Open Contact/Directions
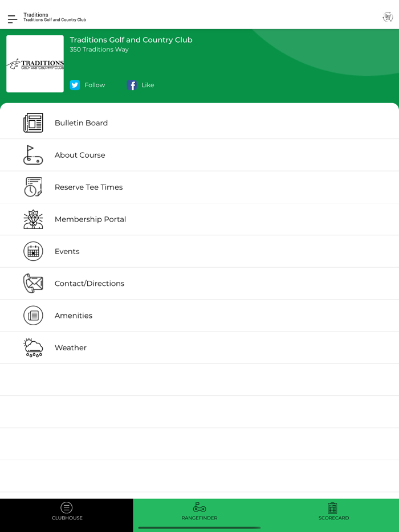The image size is (399, 532). (x=199, y=283)
